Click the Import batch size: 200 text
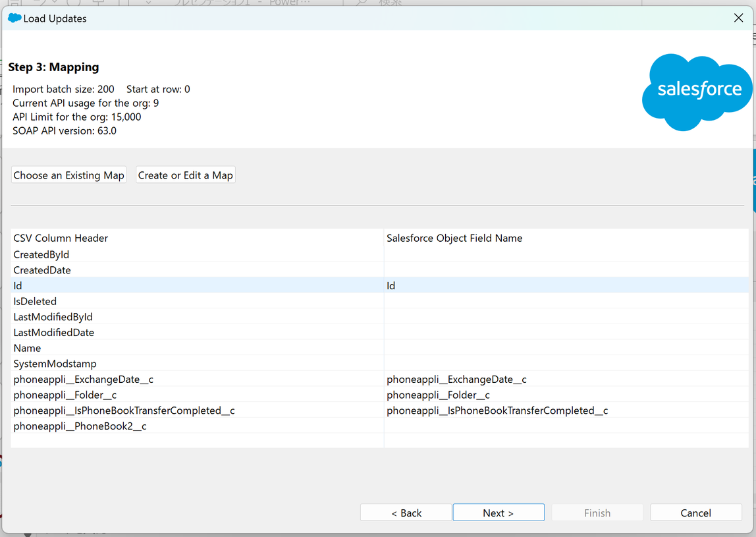The image size is (756, 537). point(63,89)
